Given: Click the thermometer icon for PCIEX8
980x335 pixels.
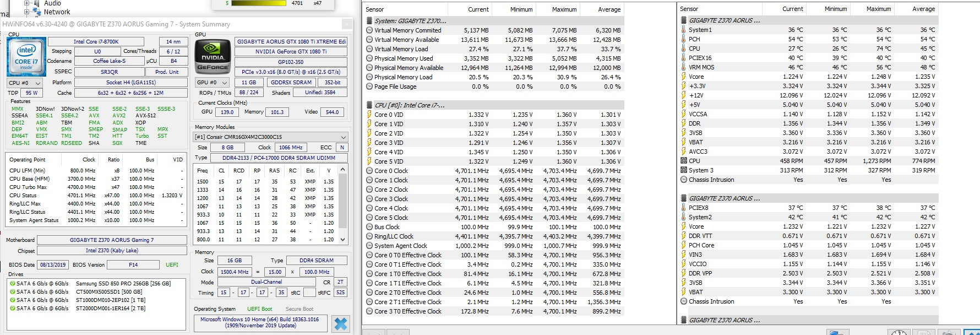Looking at the screenshot, I should [683, 208].
